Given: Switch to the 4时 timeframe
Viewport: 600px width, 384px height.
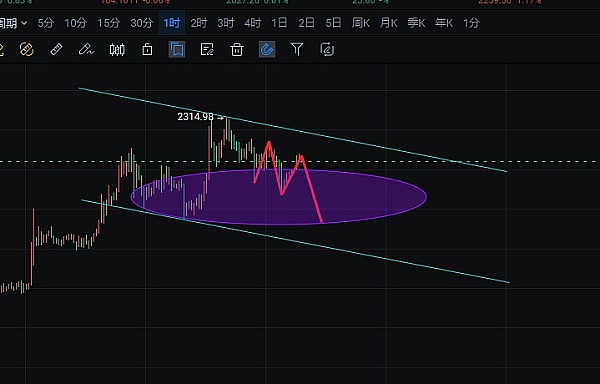Looking at the screenshot, I should click(x=253, y=23).
